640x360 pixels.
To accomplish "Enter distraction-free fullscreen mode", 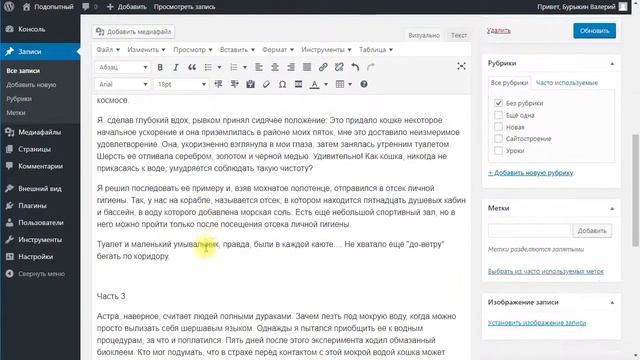I will point(461,66).
